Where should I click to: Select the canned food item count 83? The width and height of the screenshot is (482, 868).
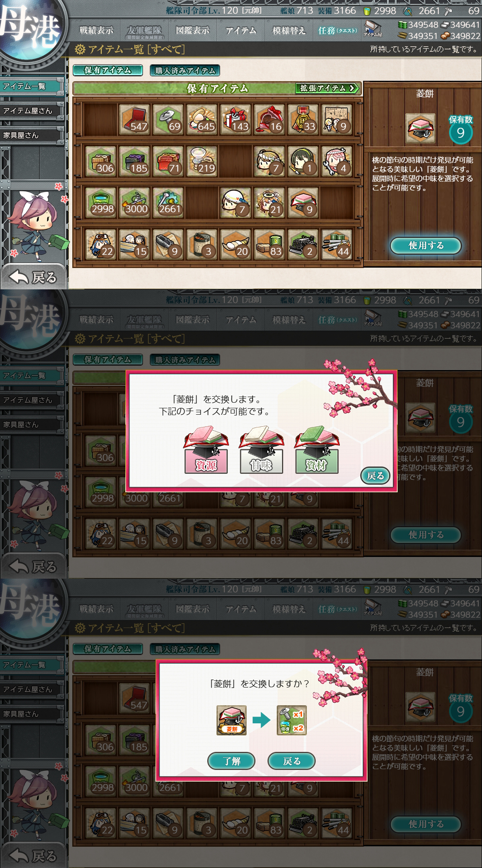click(x=270, y=244)
